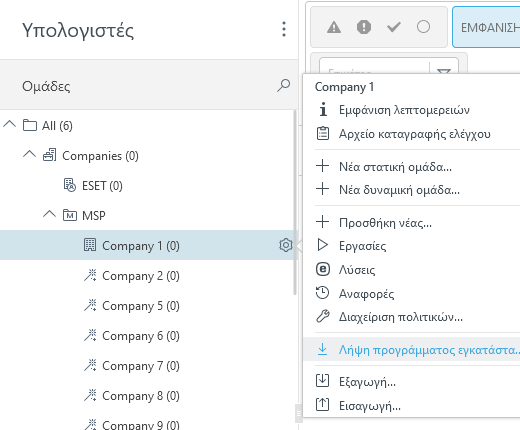This screenshot has width=520, height=430.
Task: Click the info icon beside Εμφάνιση λεπτομερειών
Action: click(323, 109)
